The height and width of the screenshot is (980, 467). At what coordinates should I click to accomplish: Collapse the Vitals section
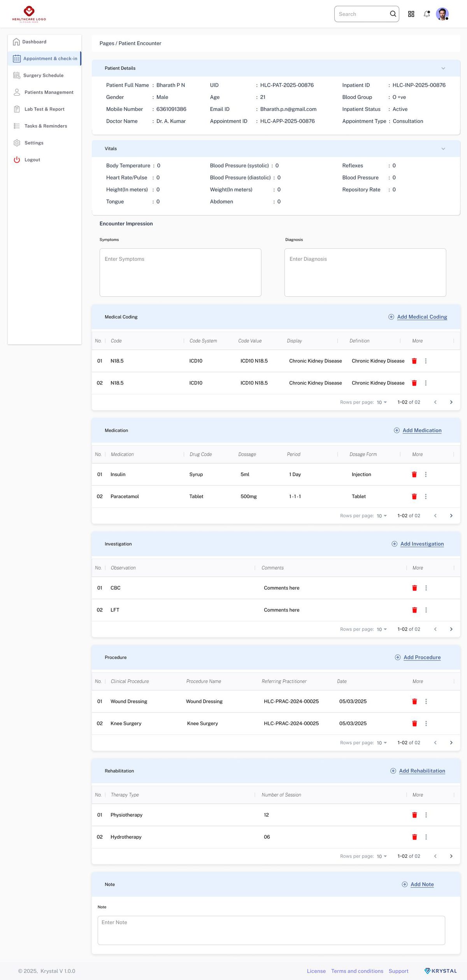[443, 149]
